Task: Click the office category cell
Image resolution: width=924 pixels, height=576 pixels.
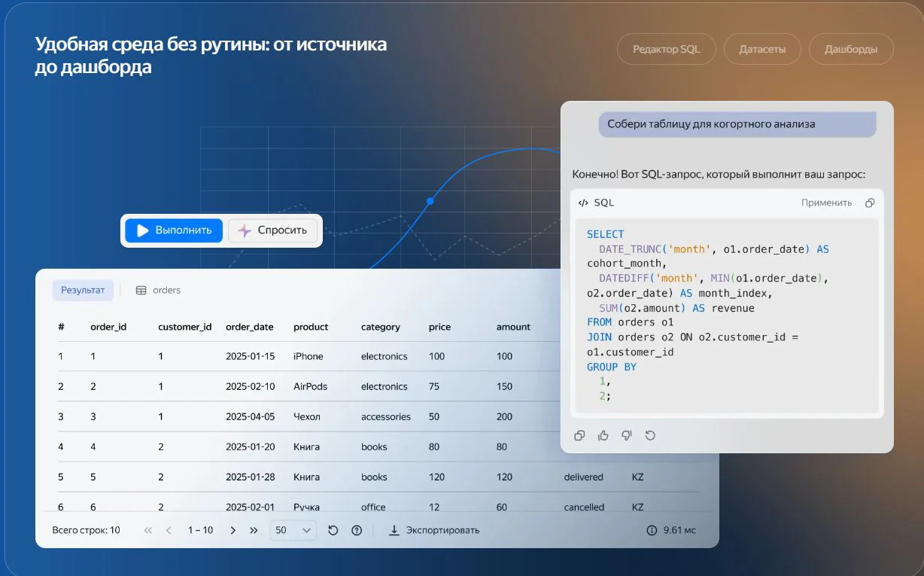Action: coord(373,507)
